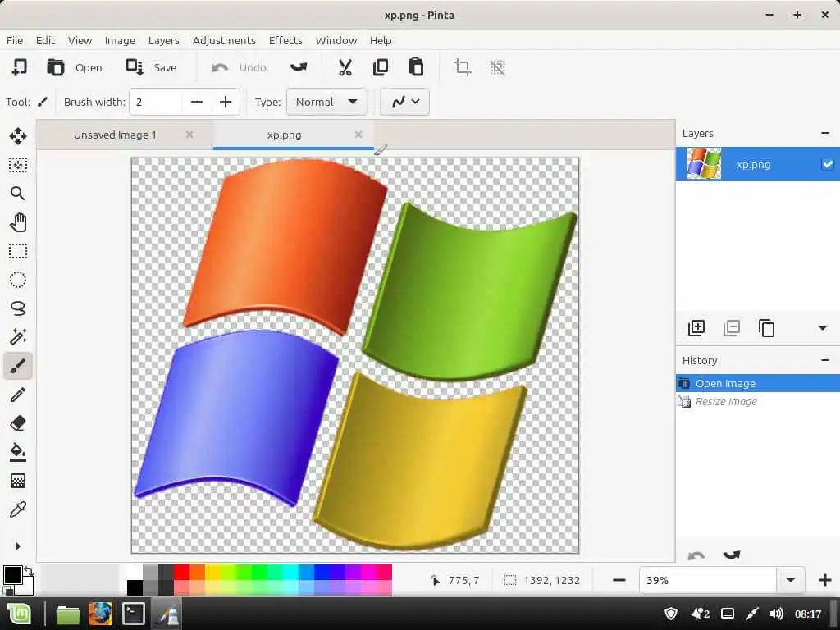Select the Zoom tool
This screenshot has width=840, height=630.
(x=18, y=194)
